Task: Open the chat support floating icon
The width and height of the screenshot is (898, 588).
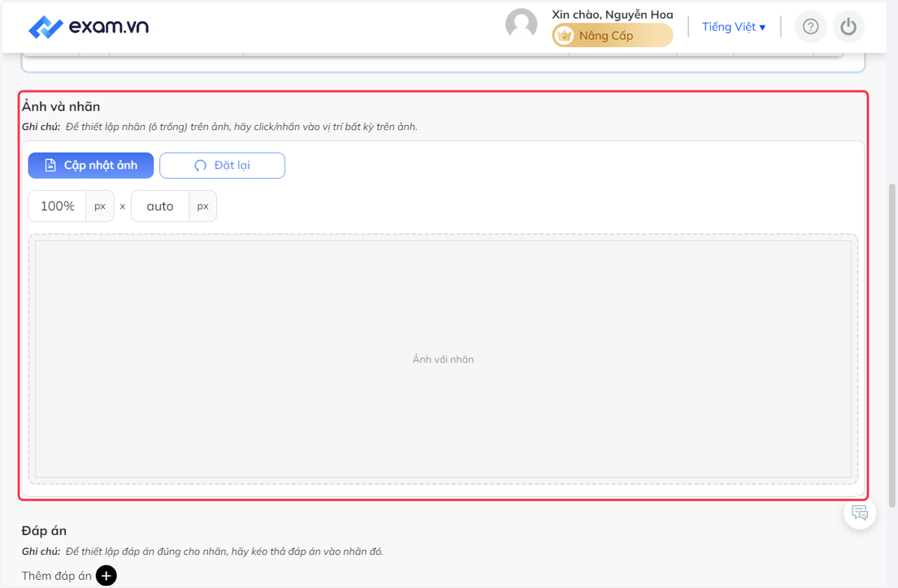Action: 860,512
